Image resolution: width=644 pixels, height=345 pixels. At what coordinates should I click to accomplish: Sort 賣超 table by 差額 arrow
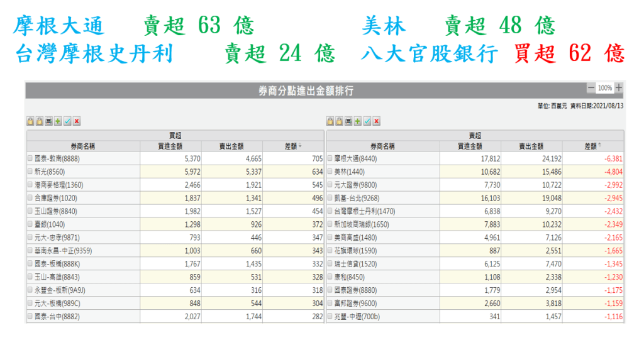tap(600, 146)
